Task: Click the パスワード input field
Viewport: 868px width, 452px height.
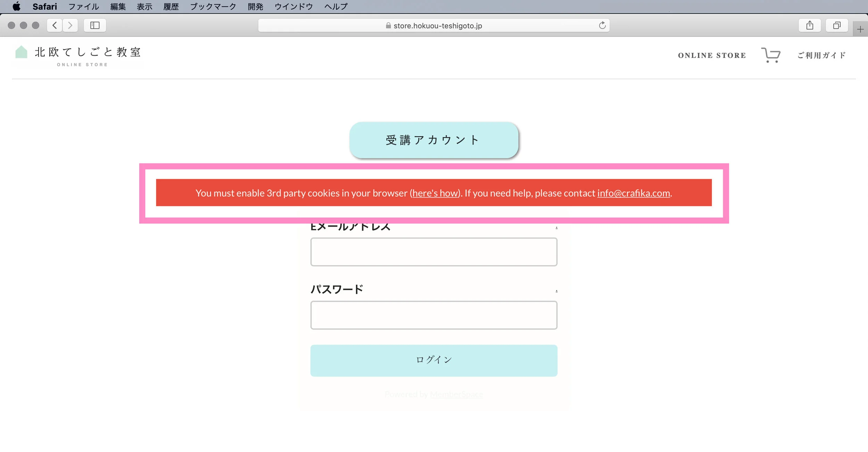Action: 434,315
